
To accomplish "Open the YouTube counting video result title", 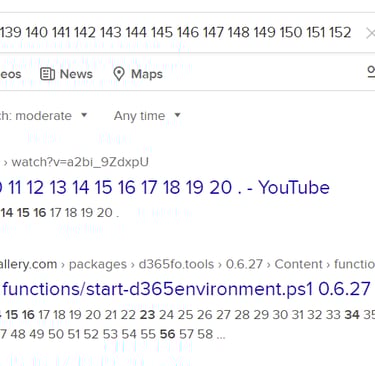I will click(x=165, y=187).
